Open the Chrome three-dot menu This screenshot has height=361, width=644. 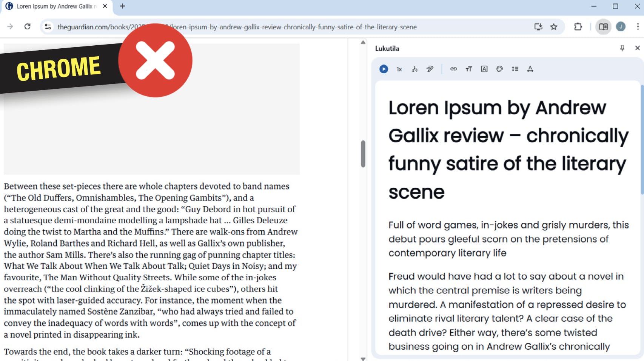tap(638, 27)
